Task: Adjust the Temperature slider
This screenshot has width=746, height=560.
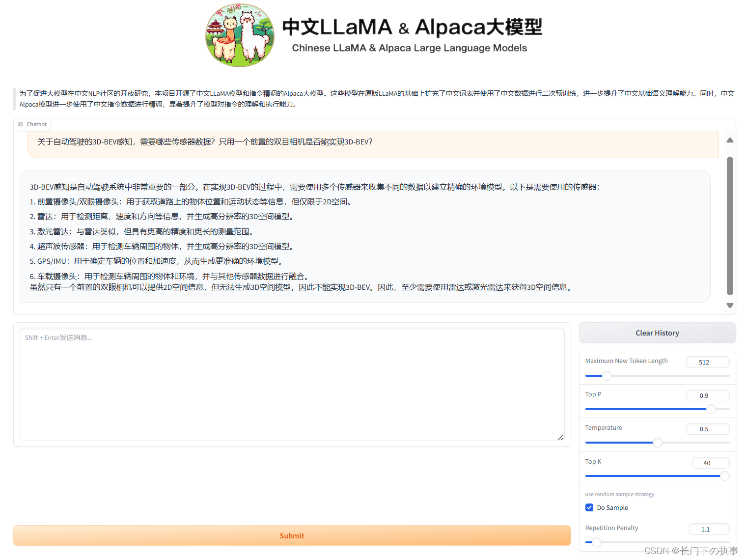Action: point(657,443)
